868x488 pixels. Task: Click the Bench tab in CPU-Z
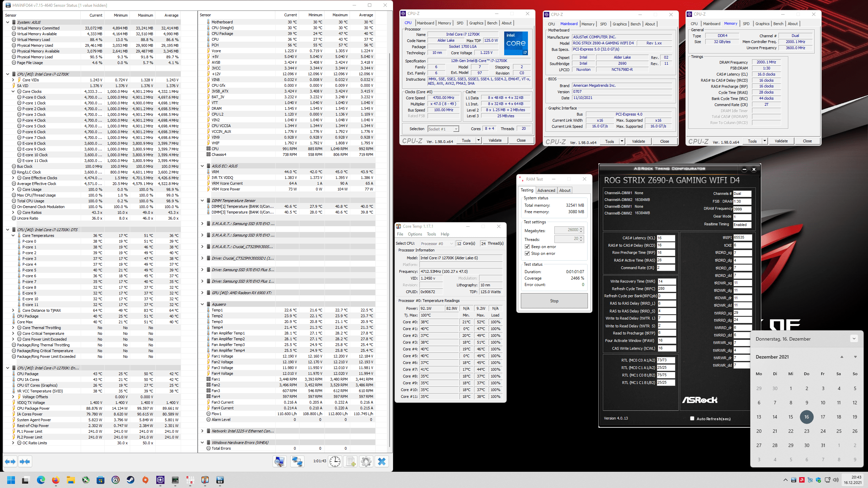(496, 24)
